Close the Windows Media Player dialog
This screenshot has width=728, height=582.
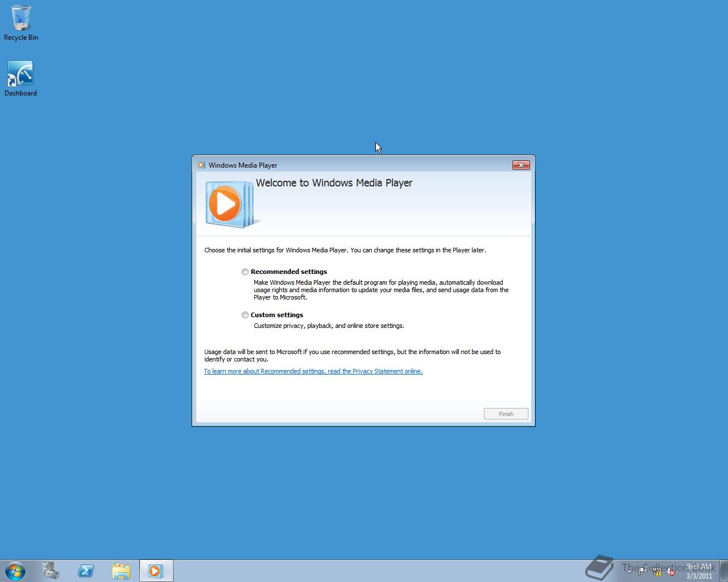point(521,165)
